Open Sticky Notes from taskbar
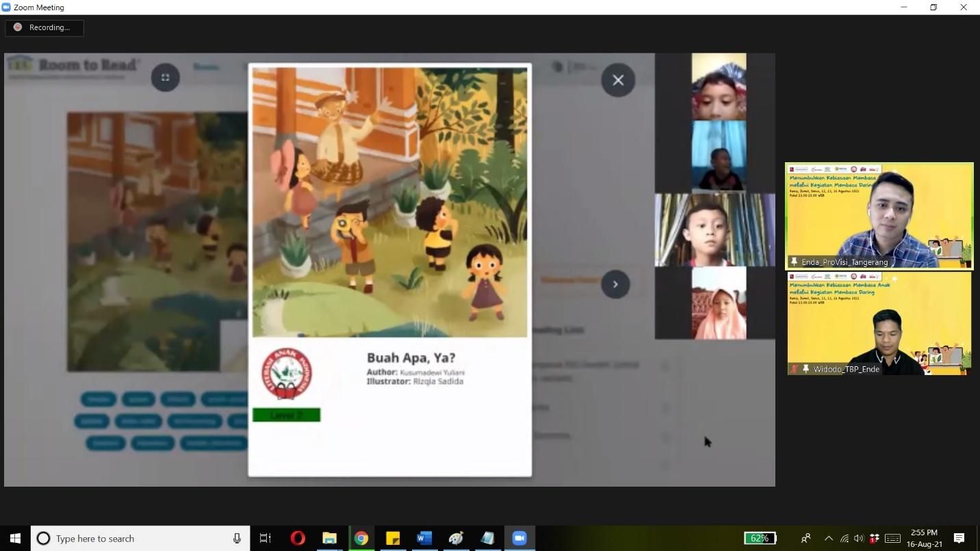The width and height of the screenshot is (980, 551). click(x=393, y=539)
